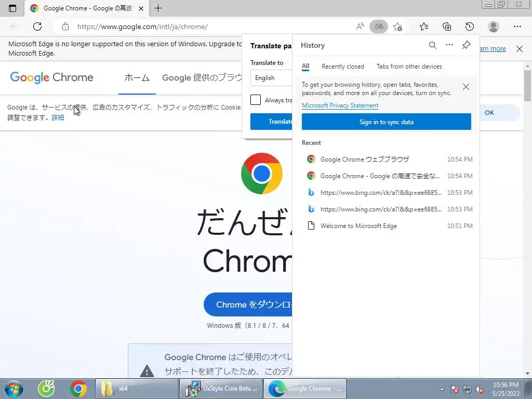The image size is (532, 399).
Task: Search history with magnifier icon
Action: tap(433, 45)
